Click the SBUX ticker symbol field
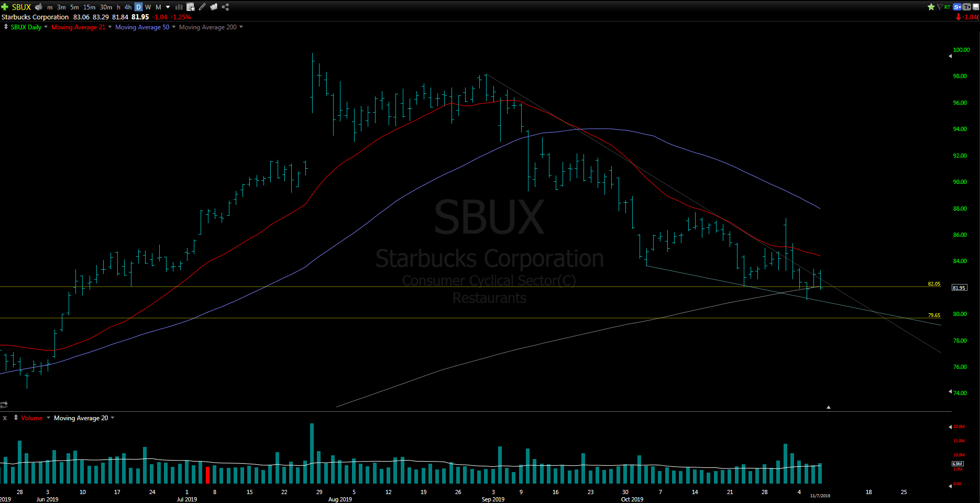 pos(21,7)
